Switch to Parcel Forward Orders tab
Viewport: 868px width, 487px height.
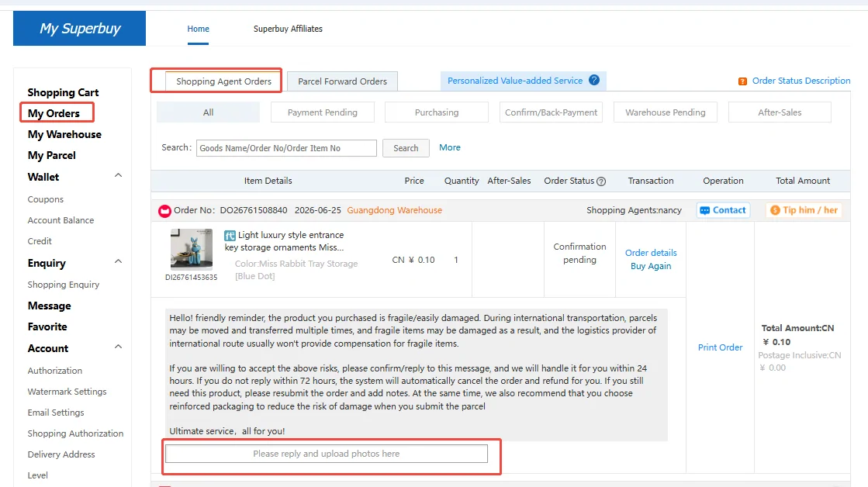pos(343,81)
